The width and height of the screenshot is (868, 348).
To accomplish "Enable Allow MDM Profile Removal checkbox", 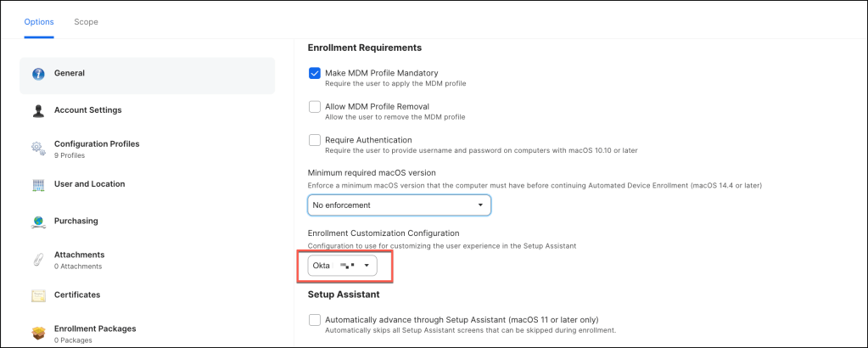I will 315,106.
